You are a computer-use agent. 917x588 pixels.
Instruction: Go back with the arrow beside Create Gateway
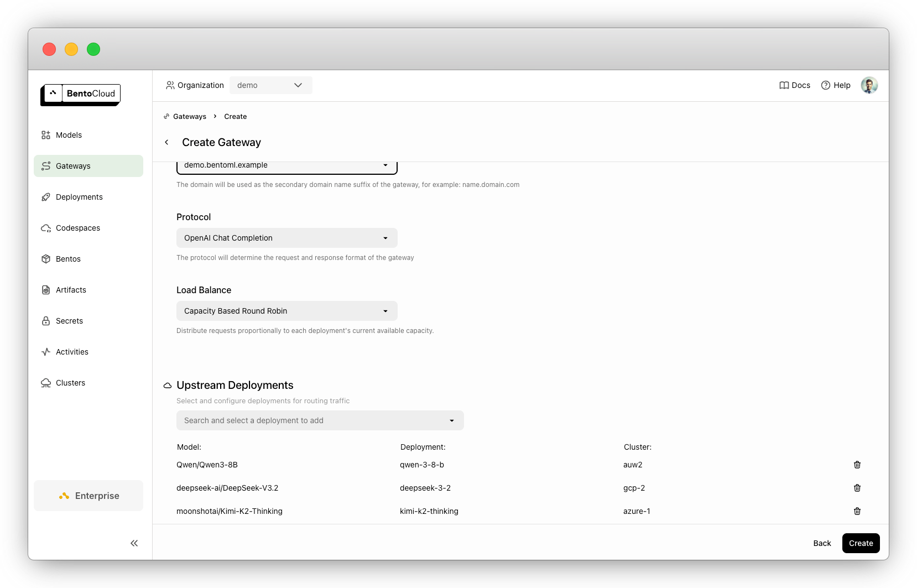166,142
